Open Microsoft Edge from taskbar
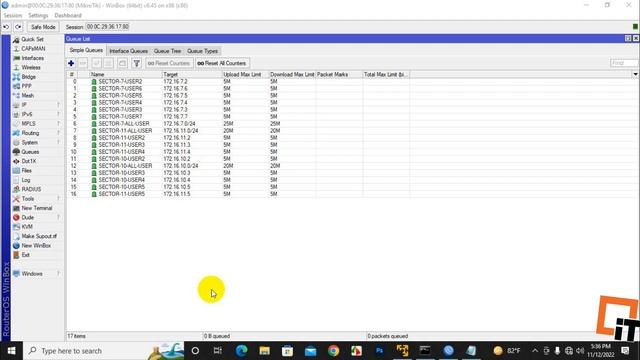Image resolution: width=640 pixels, height=360 pixels. point(241,351)
